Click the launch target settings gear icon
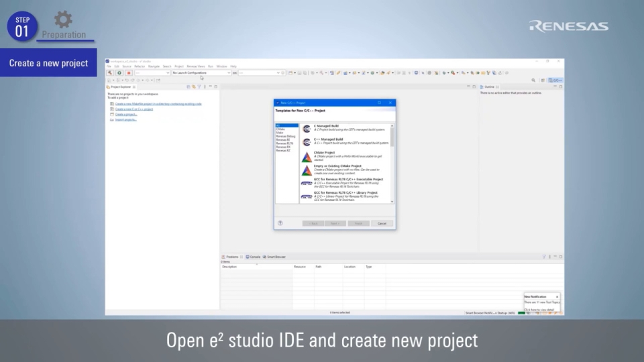The width and height of the screenshot is (644, 362). (283, 72)
